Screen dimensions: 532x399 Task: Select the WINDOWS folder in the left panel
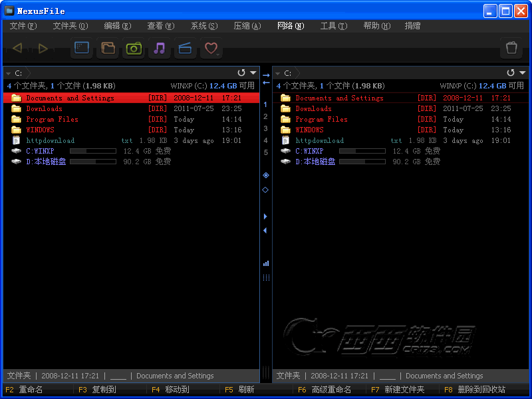coord(131,130)
